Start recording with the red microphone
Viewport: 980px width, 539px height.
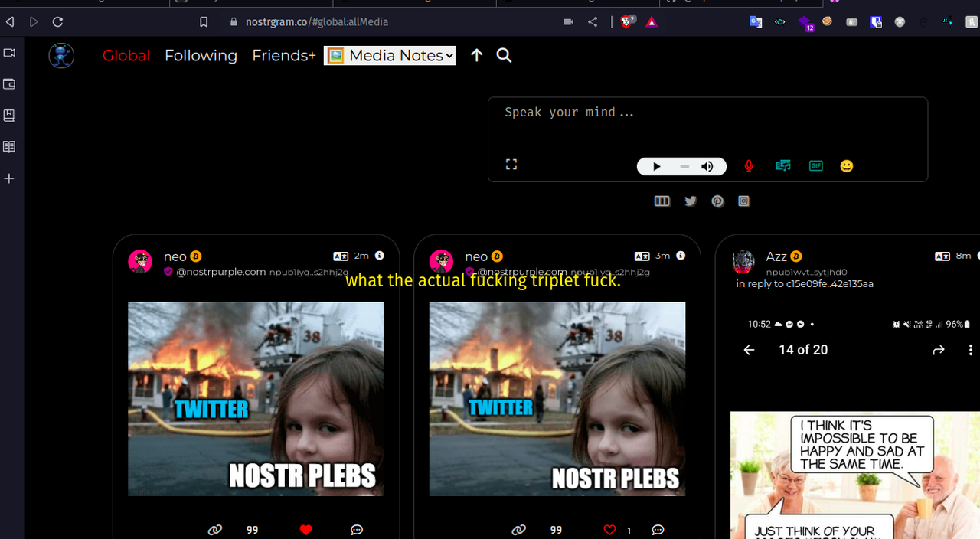[x=749, y=166]
